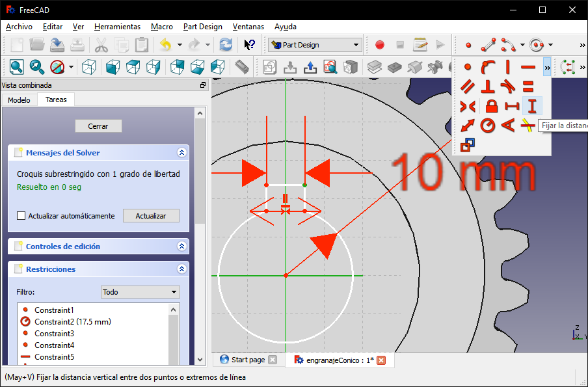588x387 pixels.
Task: Open the measure distance ruler tool
Action: coord(242,67)
